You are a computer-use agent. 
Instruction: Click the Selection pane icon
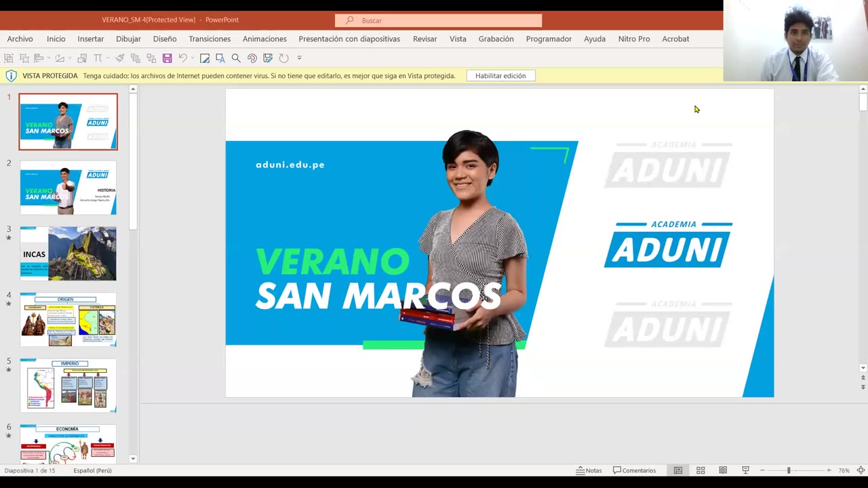[82, 58]
